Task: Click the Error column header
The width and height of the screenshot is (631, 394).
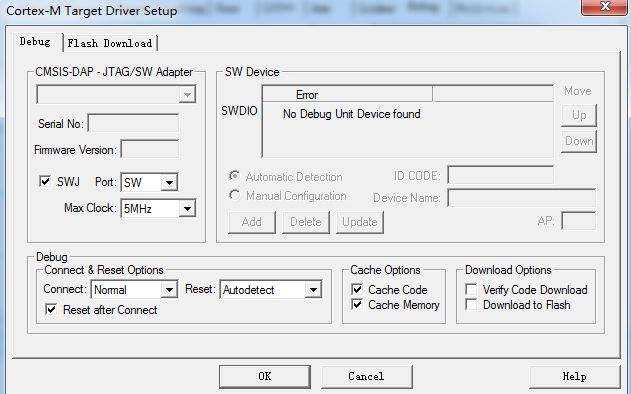Action: tap(347, 95)
